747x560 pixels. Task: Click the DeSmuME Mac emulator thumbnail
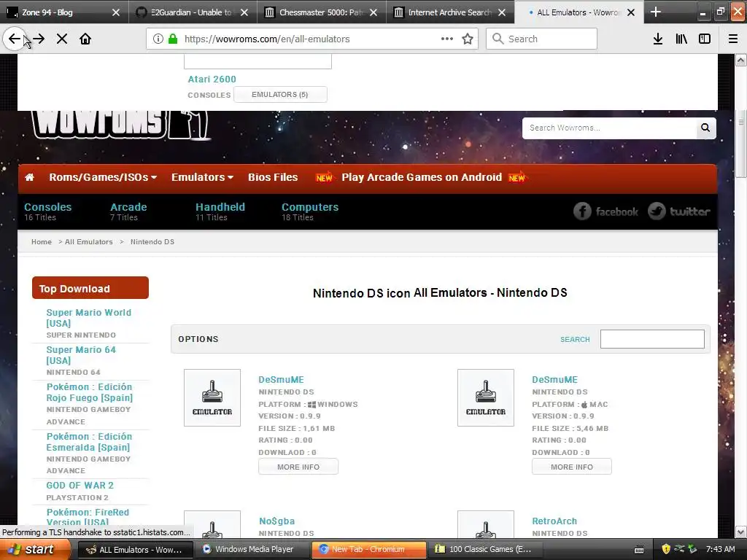[x=485, y=397]
